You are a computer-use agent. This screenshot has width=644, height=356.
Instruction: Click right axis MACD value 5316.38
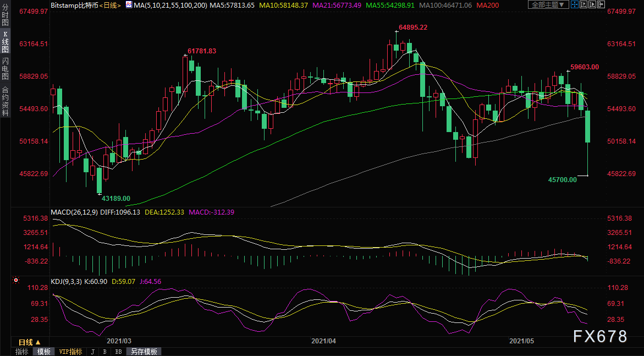pos(619,218)
